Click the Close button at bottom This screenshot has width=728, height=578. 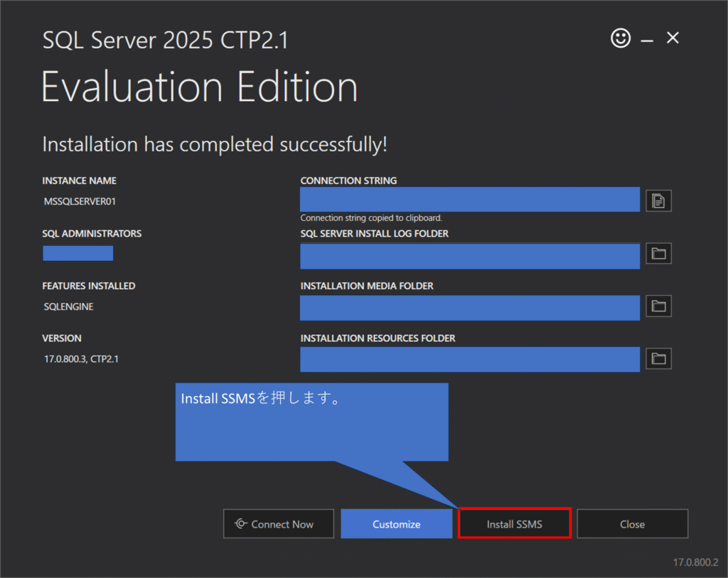(632, 524)
